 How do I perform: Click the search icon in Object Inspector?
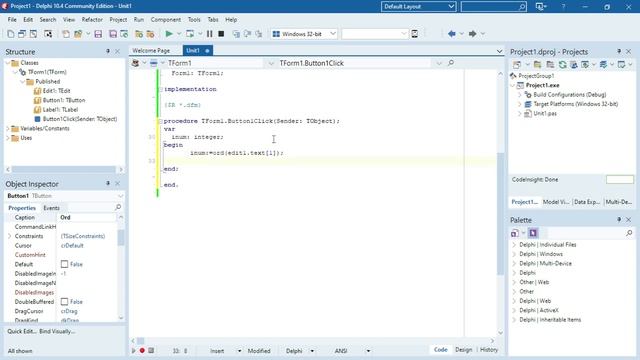pos(118,207)
